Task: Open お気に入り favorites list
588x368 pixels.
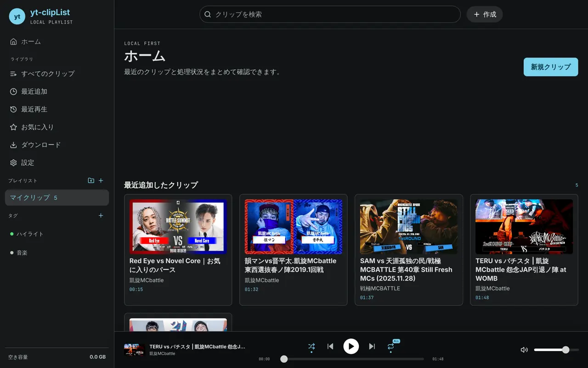Action: point(57,127)
